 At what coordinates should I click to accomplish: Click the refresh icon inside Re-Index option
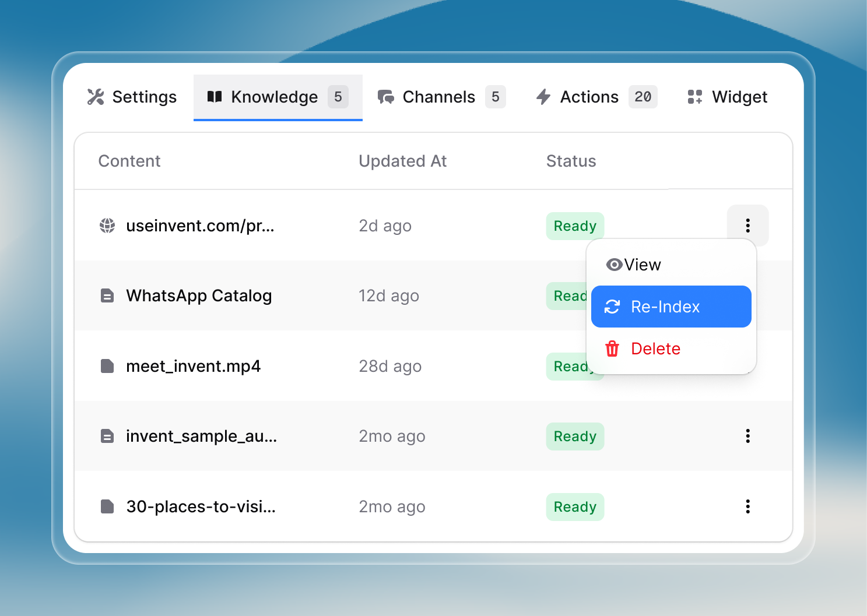612,307
